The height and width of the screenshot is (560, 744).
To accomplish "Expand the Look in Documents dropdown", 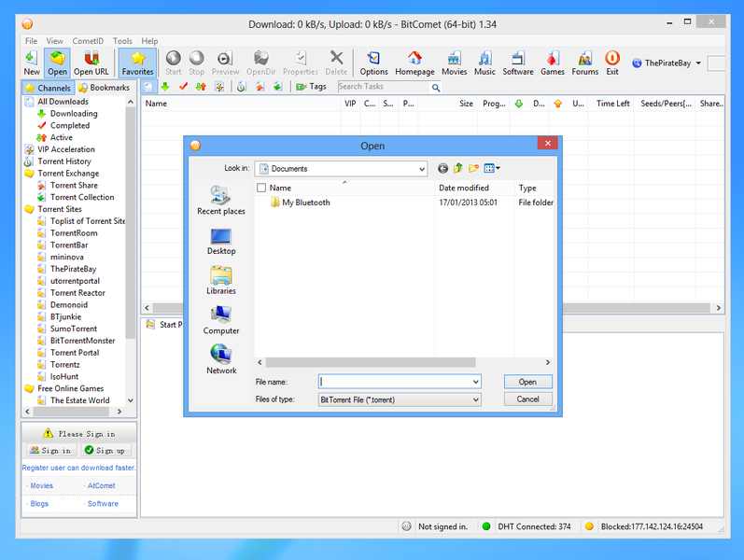I will coord(421,169).
